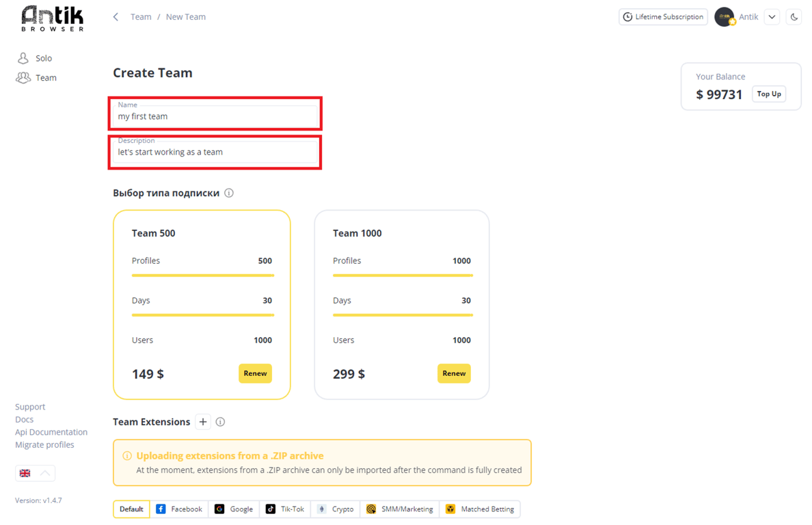Viewport: 812px width, 525px height.
Task: Select the Default extensions tab
Action: click(131, 509)
